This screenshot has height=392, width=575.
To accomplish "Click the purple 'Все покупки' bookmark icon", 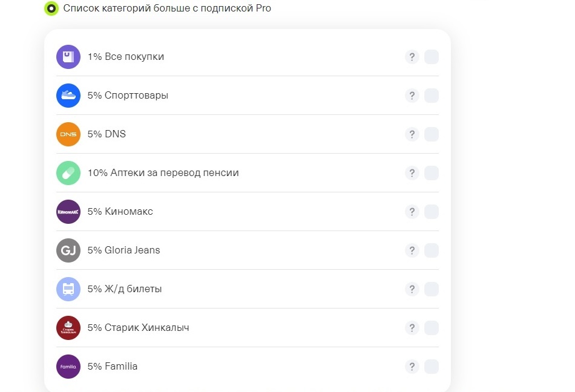I will coord(68,57).
